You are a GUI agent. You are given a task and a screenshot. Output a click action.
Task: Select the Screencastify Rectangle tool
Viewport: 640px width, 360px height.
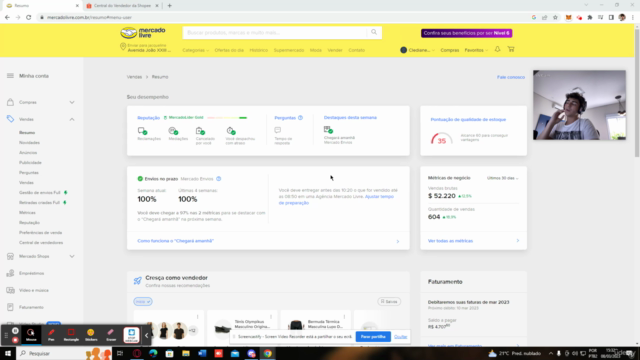[x=71, y=335]
